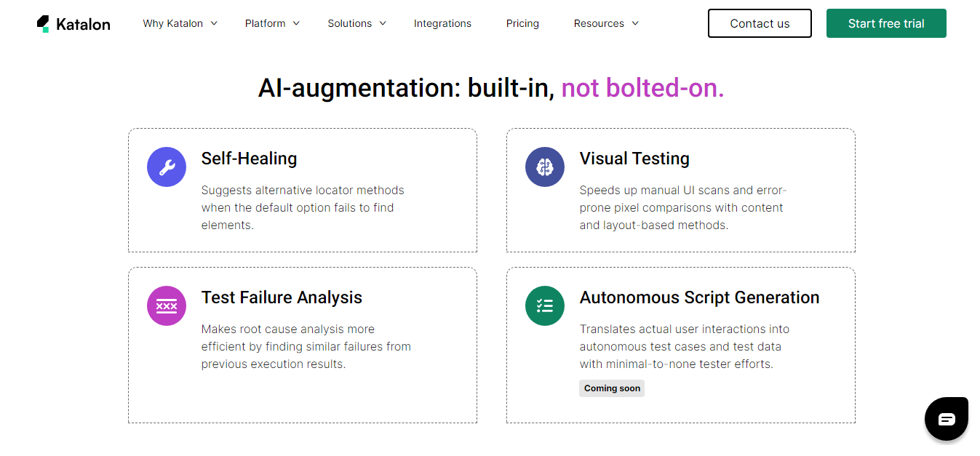The image size is (980, 456).
Task: Click the Start free trial button
Action: [886, 23]
